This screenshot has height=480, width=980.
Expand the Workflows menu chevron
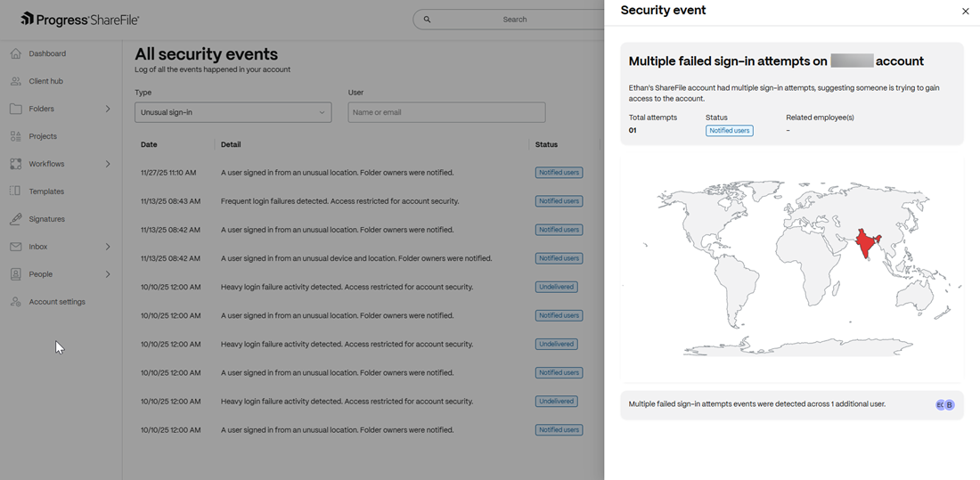click(x=108, y=164)
